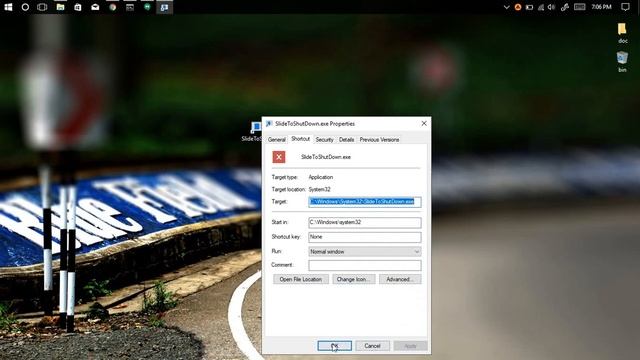Image resolution: width=640 pixels, height=360 pixels.
Task: Close the Properties dialog with X
Action: (x=424, y=123)
